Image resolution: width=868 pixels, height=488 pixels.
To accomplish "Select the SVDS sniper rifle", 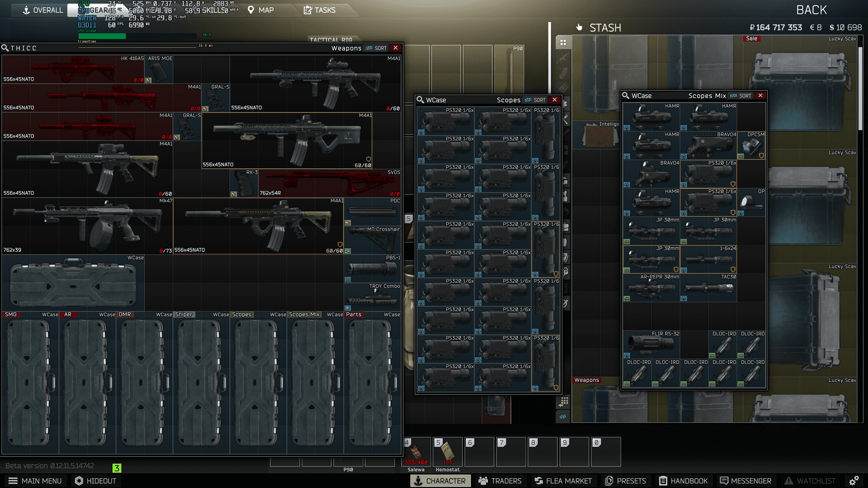I will point(329,183).
